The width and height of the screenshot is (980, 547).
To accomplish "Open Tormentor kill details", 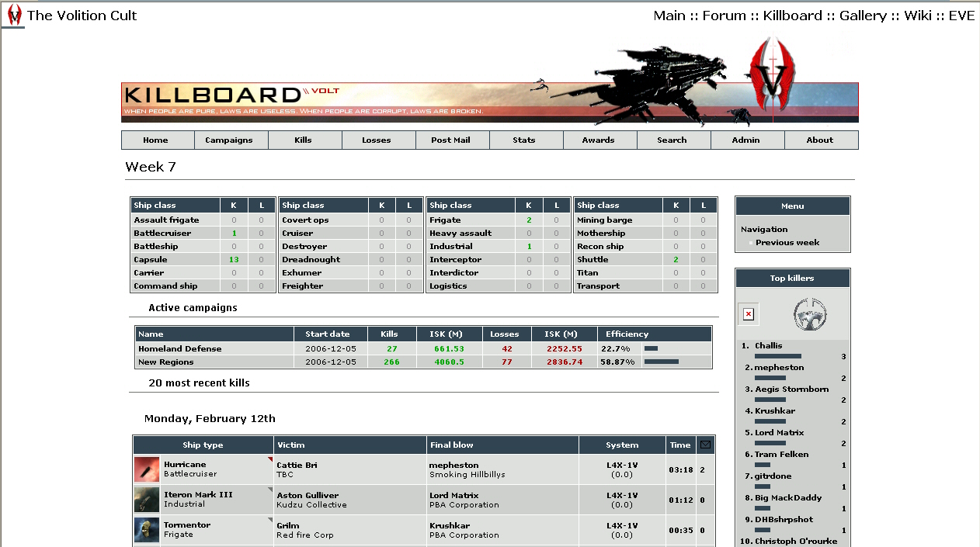I will tap(187, 525).
